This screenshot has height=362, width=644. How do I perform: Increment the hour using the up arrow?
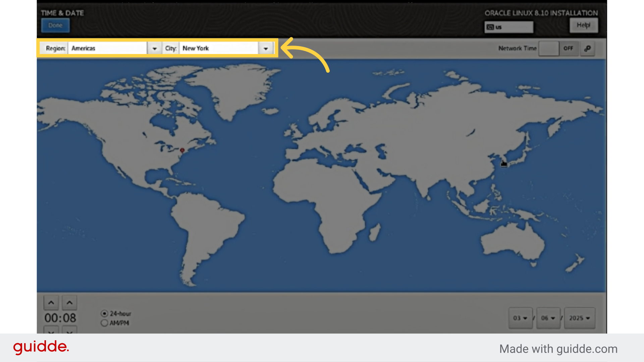pos(51,302)
